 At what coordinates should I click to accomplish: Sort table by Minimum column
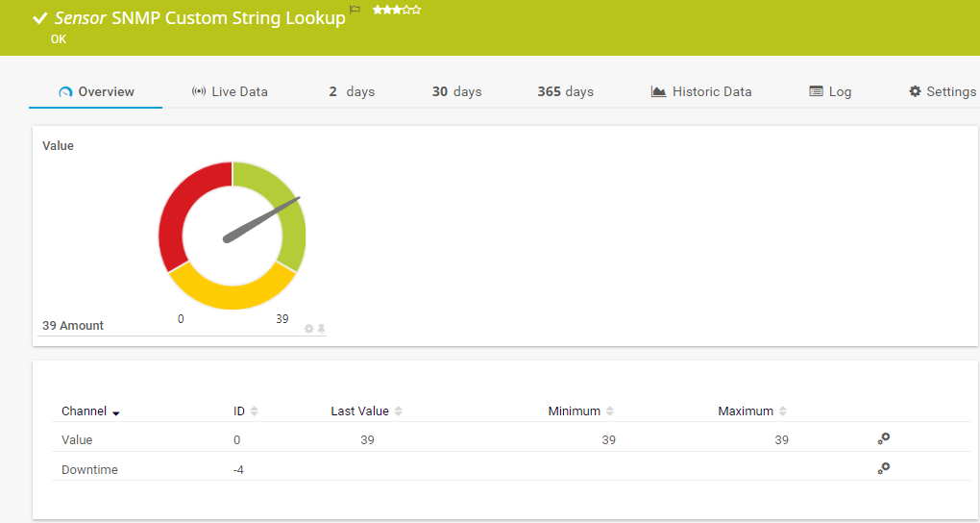click(x=609, y=411)
